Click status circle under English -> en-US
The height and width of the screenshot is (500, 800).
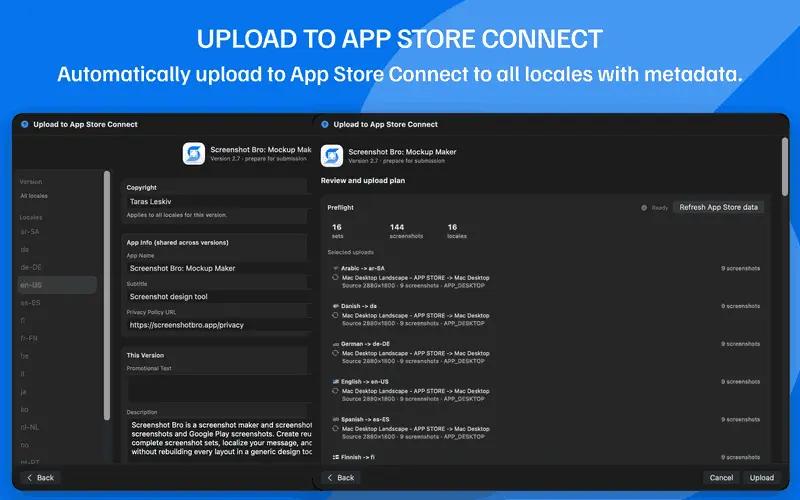335,391
